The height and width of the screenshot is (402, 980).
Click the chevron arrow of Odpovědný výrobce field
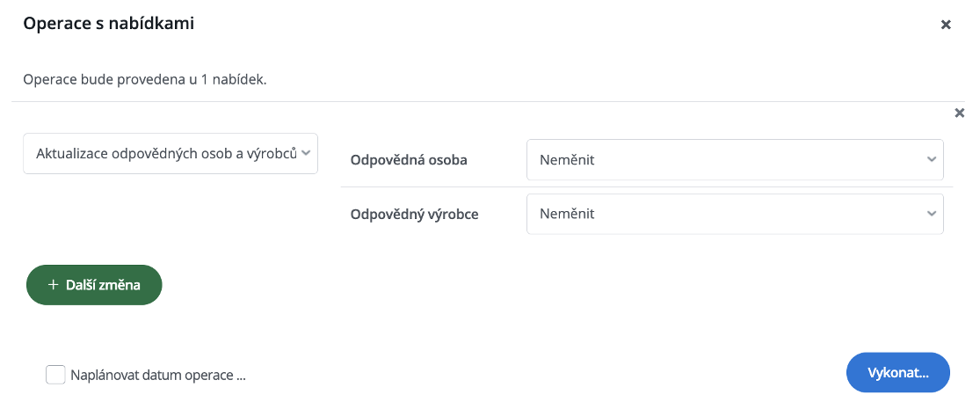932,214
